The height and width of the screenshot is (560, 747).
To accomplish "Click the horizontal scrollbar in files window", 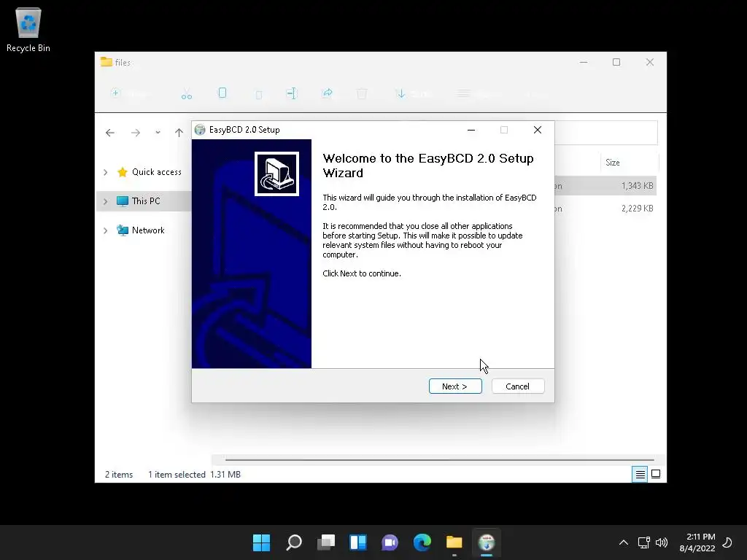I will tap(439, 459).
